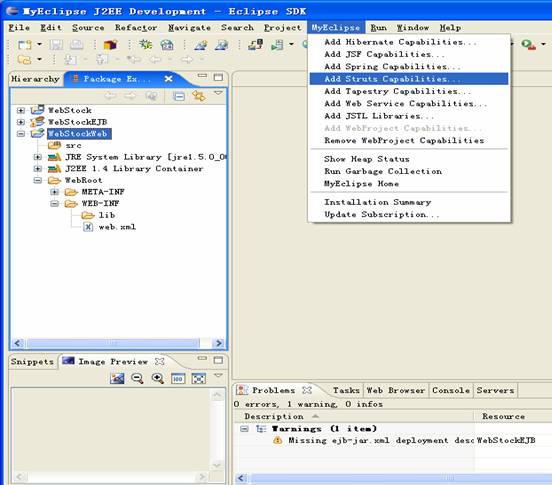
Task: Click the New wizard toolbar icon
Action: [x=25, y=45]
